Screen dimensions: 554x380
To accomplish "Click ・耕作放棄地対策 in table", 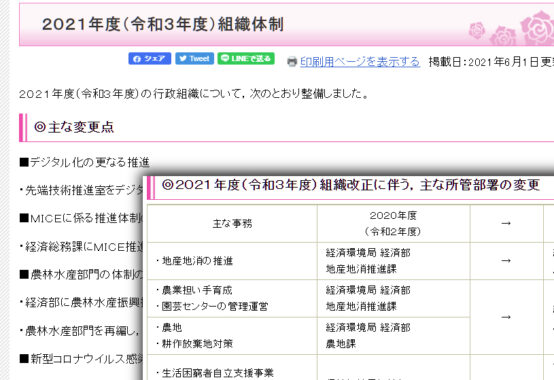I will (x=194, y=344).
